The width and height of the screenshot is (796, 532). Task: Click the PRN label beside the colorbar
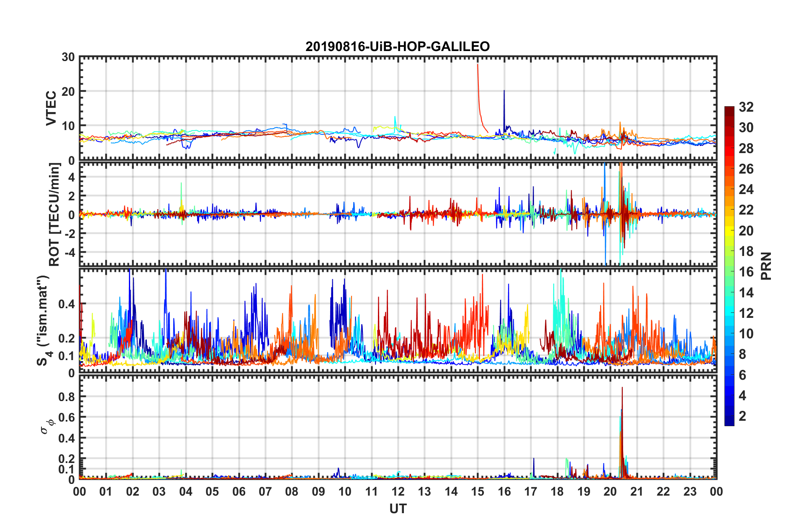tap(766, 266)
